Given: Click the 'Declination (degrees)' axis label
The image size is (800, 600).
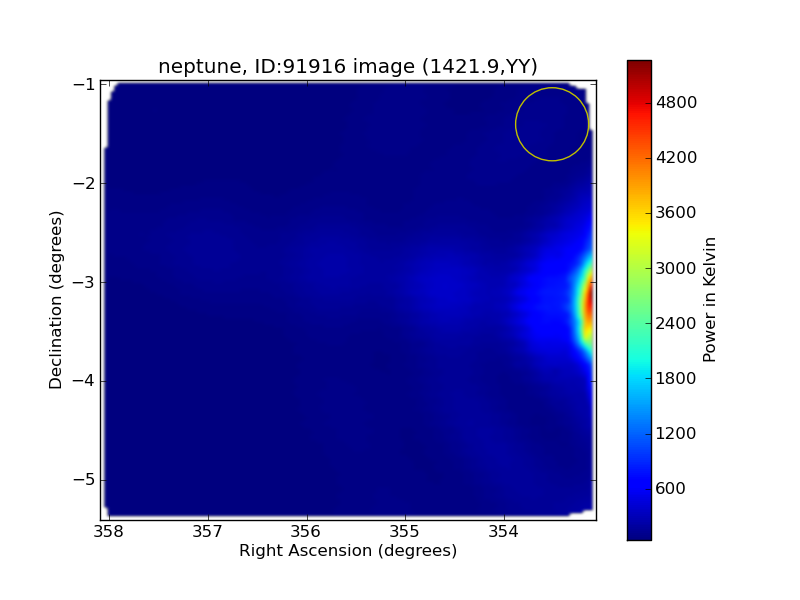Looking at the screenshot, I should point(55,300).
